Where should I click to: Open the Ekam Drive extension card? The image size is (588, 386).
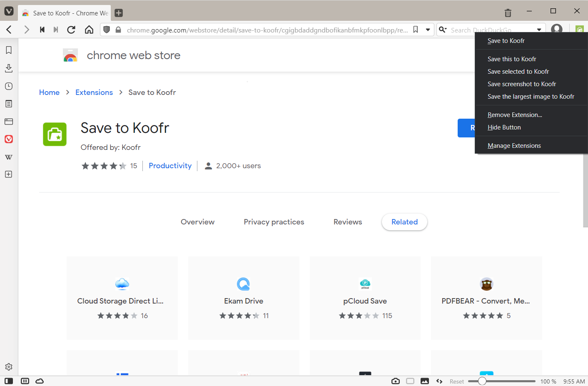pyautogui.click(x=244, y=298)
